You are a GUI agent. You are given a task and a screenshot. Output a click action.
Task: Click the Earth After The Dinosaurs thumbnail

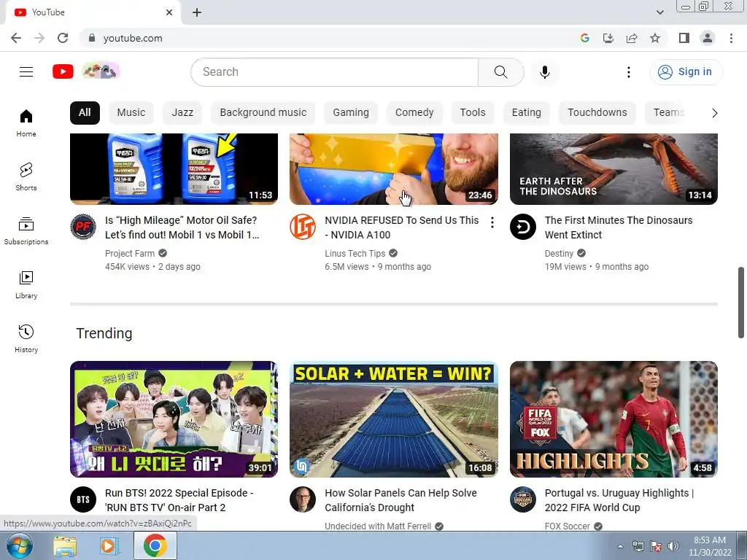pyautogui.click(x=614, y=169)
